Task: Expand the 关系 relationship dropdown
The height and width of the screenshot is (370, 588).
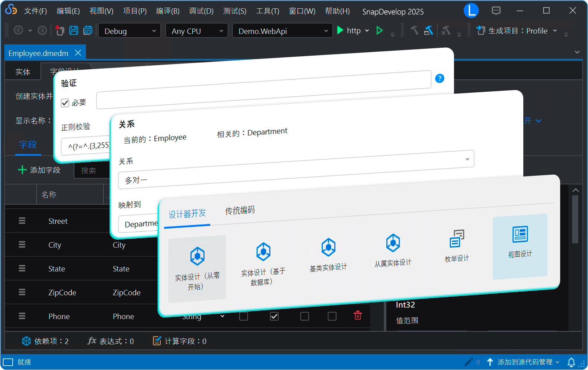Action: 468,159
